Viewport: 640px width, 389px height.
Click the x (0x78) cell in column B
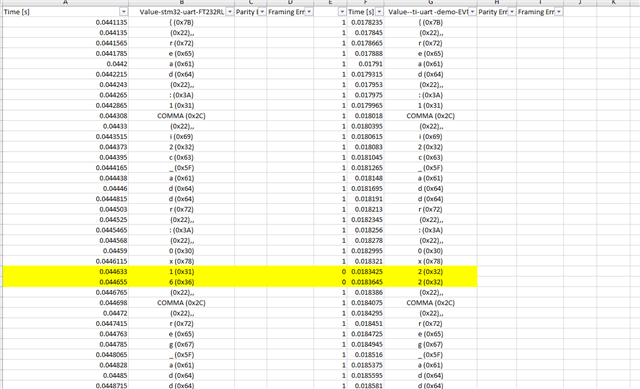click(x=182, y=261)
